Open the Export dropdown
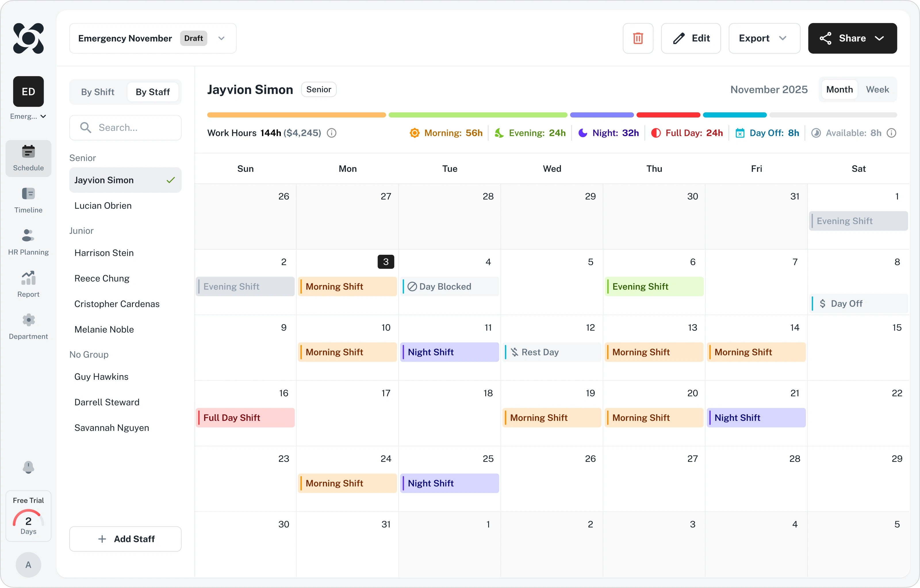 pyautogui.click(x=764, y=38)
